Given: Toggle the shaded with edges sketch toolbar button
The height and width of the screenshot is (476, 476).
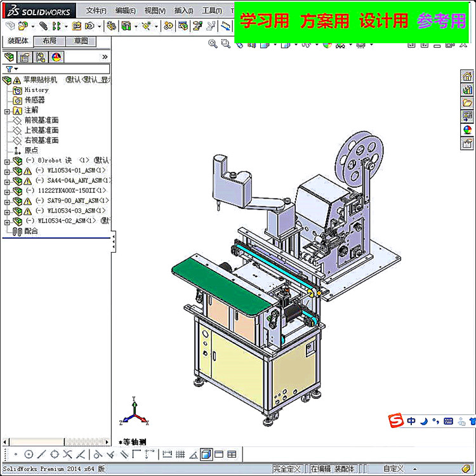Looking at the screenshot, I should pyautogui.click(x=206, y=454).
